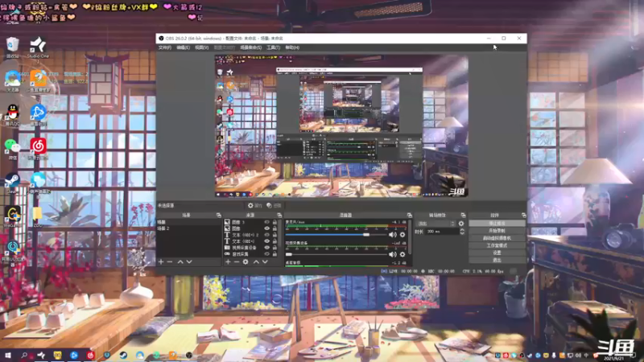
Task: Open the 编辑(E) menu in OBS
Action: (x=184, y=47)
